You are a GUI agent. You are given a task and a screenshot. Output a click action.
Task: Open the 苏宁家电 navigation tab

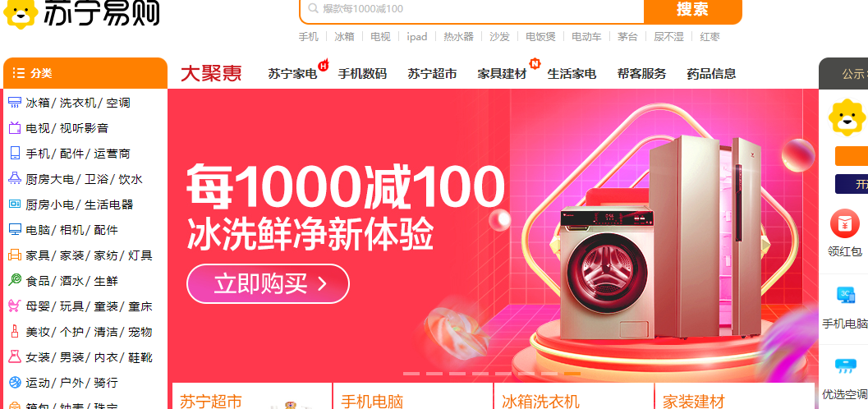tap(292, 74)
